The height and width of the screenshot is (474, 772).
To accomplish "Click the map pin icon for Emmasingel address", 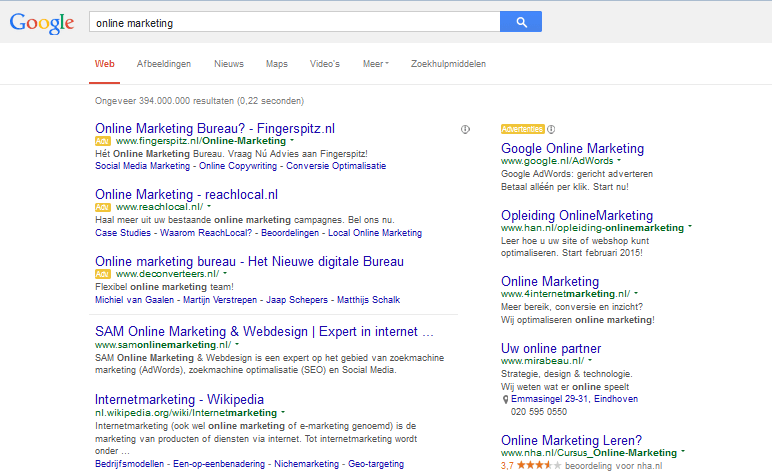I will [505, 399].
